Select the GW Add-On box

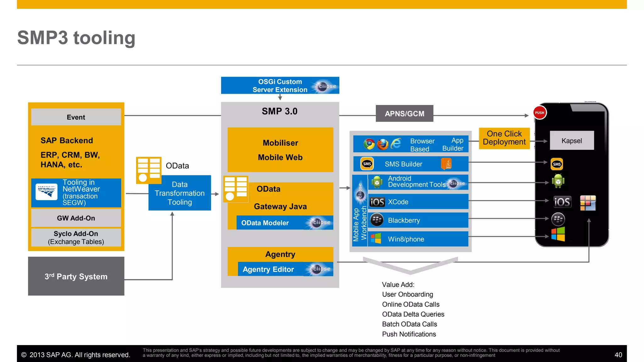76,218
